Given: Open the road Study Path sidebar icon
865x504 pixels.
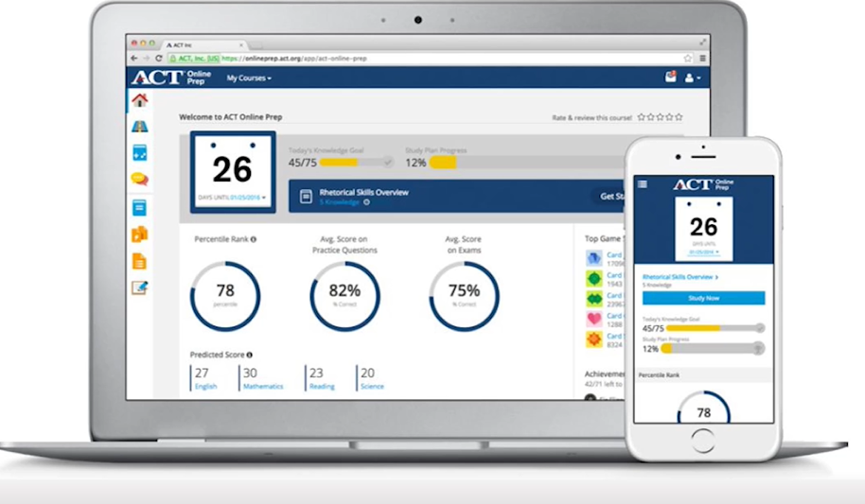Looking at the screenshot, I should click(139, 127).
